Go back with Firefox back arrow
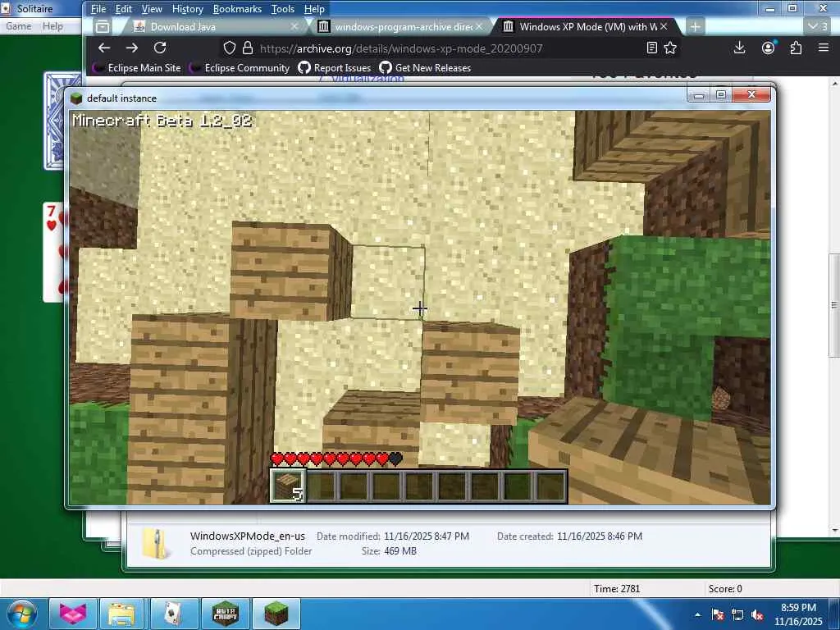840x630 pixels. point(104,48)
